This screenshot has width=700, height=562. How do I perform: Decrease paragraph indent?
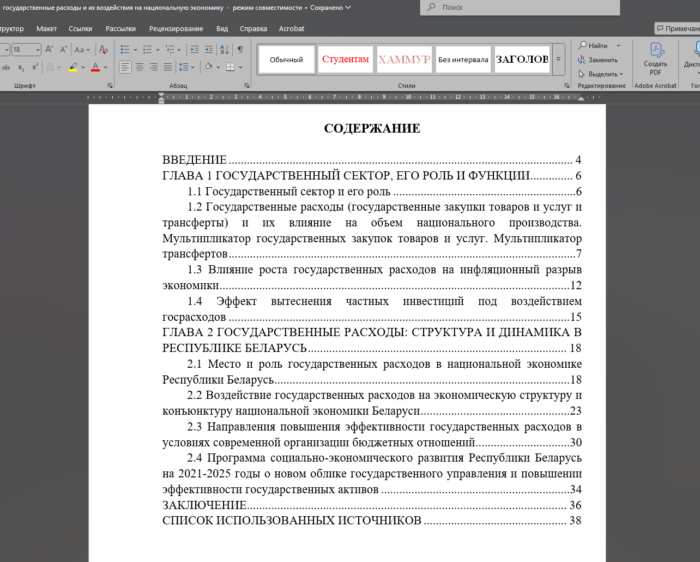[195, 50]
